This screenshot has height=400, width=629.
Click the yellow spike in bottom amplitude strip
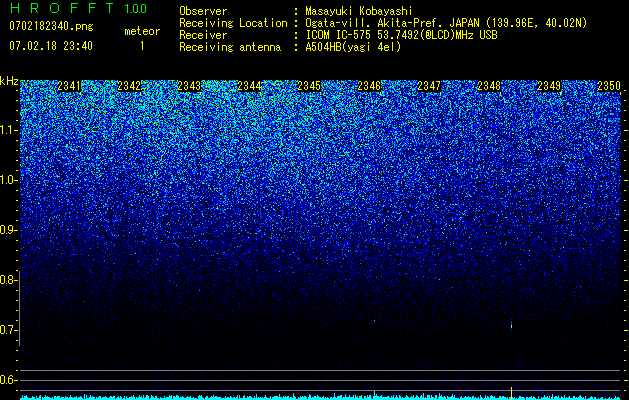click(511, 393)
